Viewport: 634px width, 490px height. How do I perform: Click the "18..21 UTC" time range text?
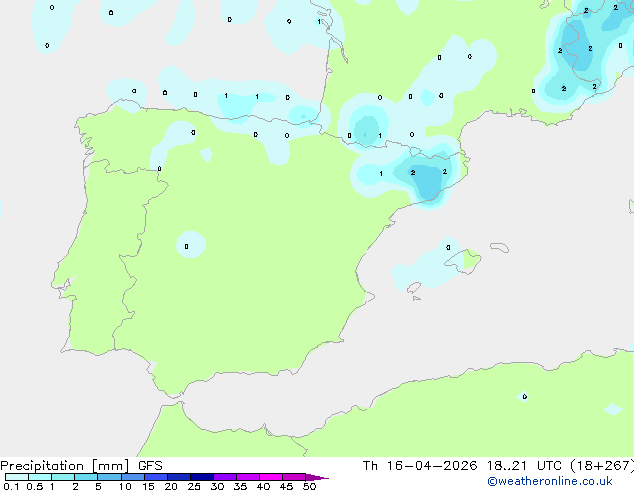point(524,466)
